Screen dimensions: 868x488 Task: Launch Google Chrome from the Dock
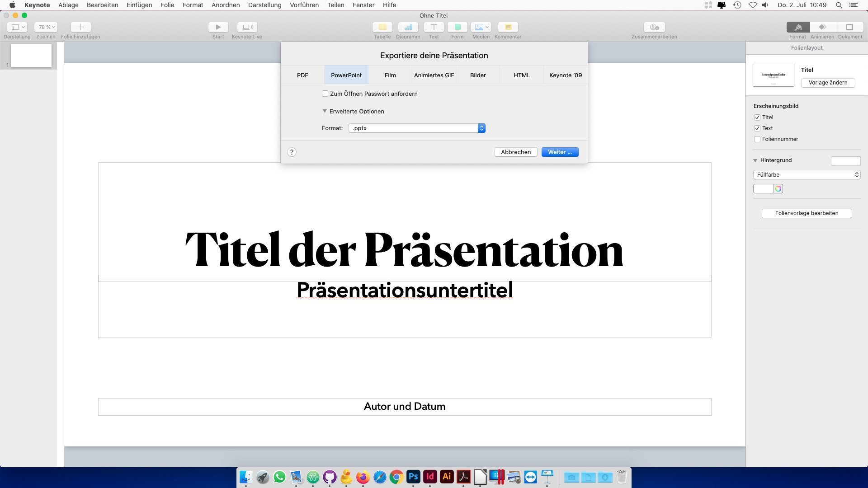point(396,477)
